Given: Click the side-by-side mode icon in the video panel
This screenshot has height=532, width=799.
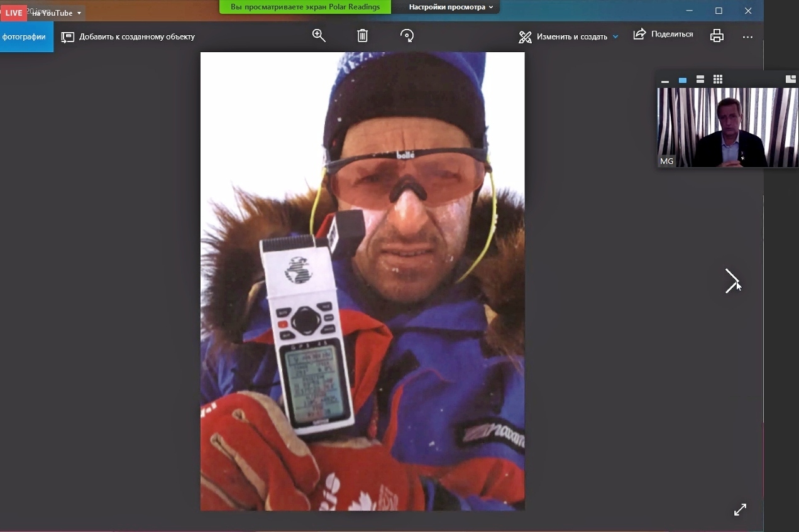Looking at the screenshot, I should pyautogui.click(x=791, y=79).
